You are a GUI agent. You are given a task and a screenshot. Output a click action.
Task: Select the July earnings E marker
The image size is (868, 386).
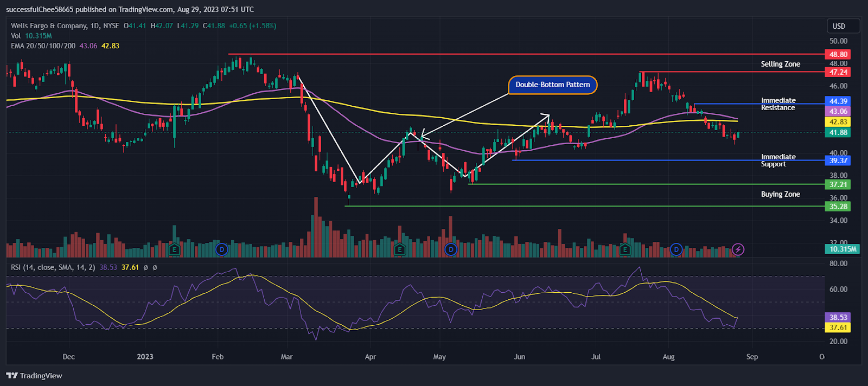(625, 249)
